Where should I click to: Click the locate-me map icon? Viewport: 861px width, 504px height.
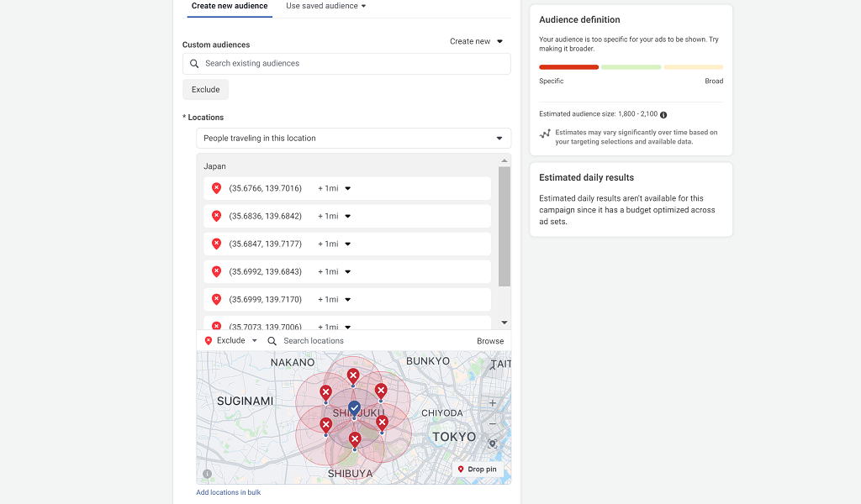coord(493,444)
